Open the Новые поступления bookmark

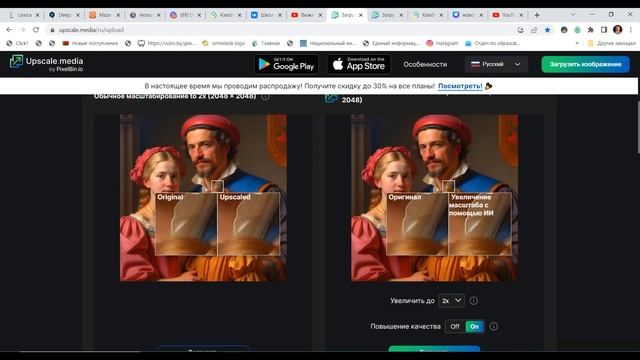(x=90, y=43)
